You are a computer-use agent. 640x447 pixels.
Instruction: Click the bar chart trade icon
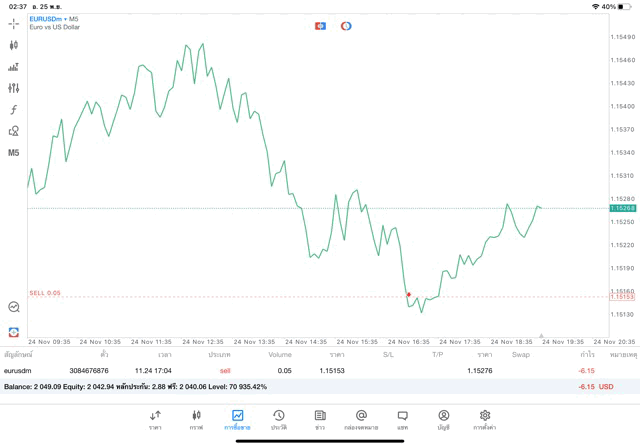[x=14, y=67]
